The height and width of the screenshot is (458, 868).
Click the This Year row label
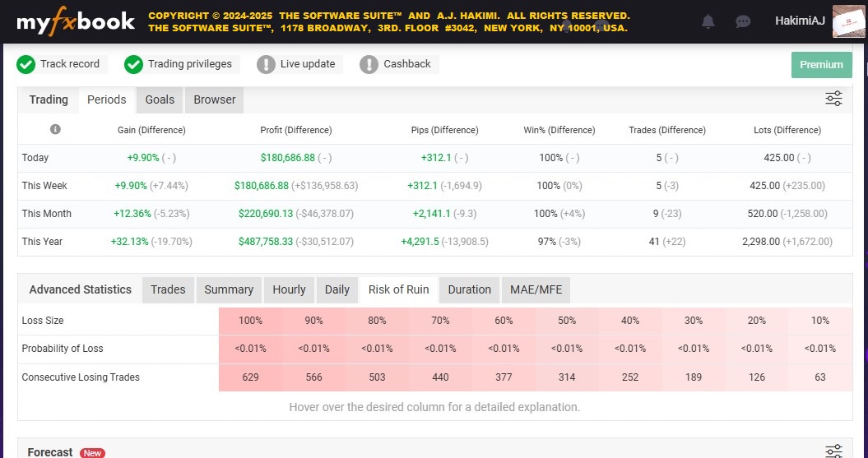(42, 241)
